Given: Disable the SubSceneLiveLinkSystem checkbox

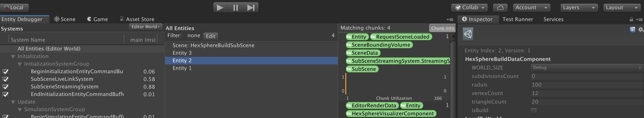Looking at the screenshot, I should [x=5, y=79].
